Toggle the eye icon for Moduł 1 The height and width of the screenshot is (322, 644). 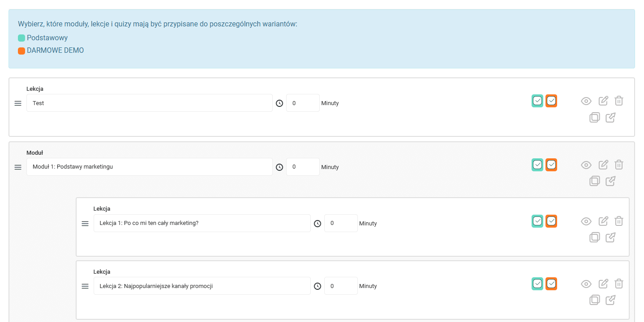point(586,165)
